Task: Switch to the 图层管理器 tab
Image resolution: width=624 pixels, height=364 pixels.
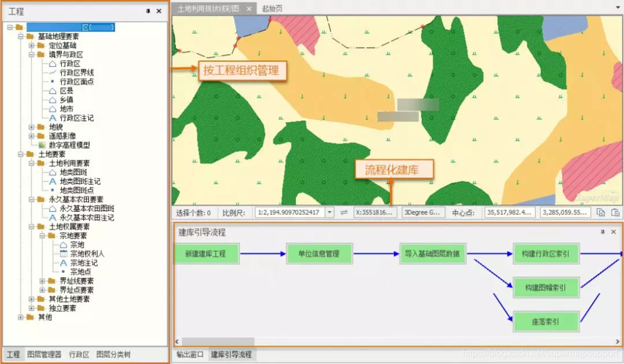Action: (44, 355)
